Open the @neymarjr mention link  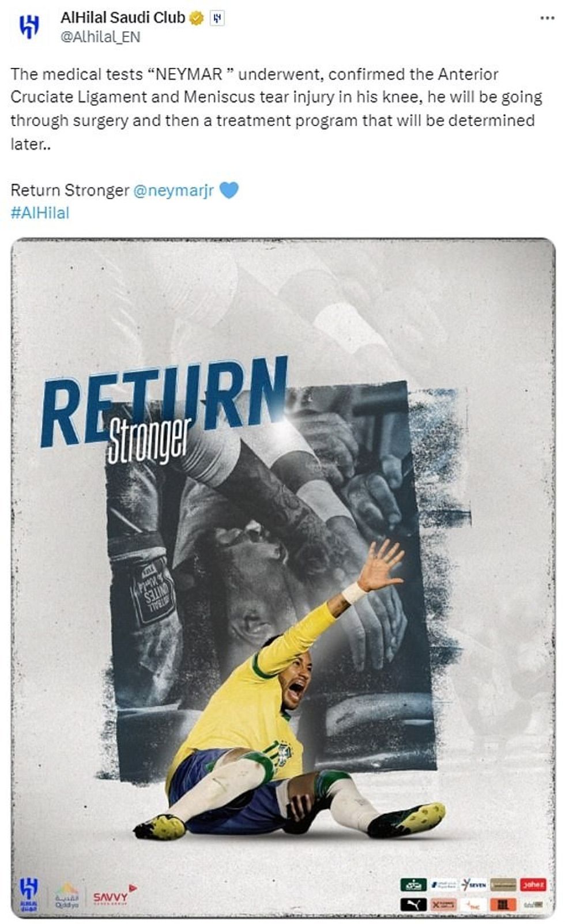pyautogui.click(x=174, y=190)
